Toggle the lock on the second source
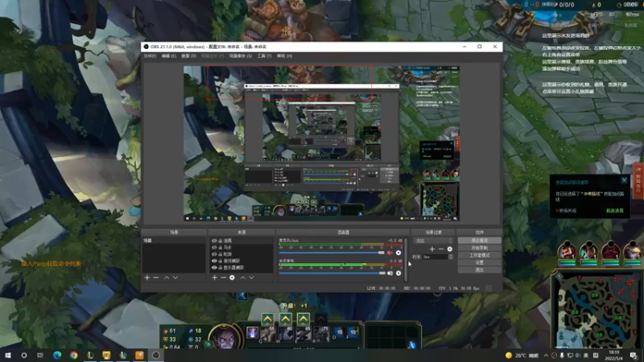This screenshot has width=644, height=362. 220,248
